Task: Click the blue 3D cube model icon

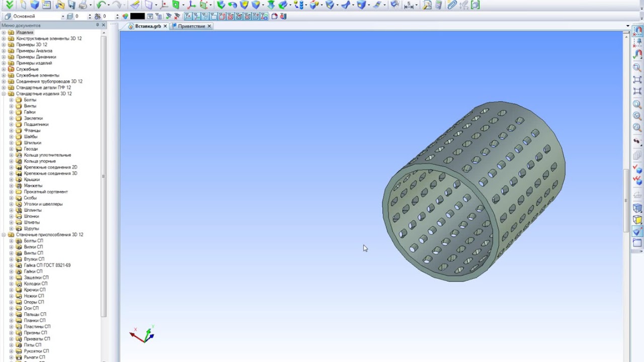Action: tap(34, 5)
